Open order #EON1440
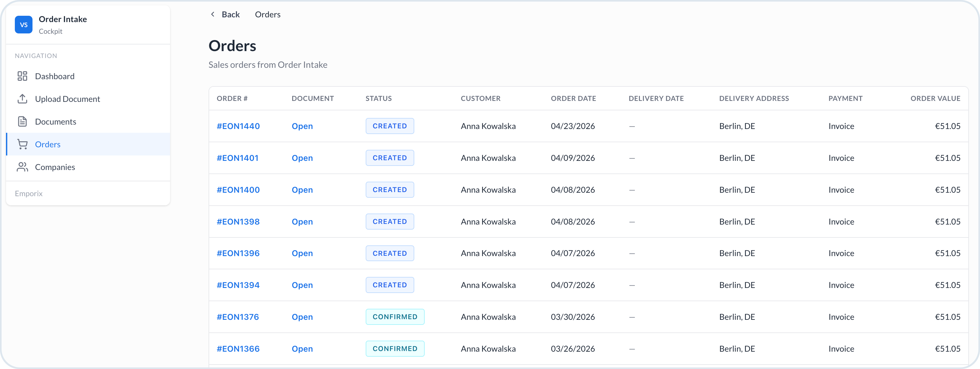This screenshot has height=369, width=980. click(238, 126)
